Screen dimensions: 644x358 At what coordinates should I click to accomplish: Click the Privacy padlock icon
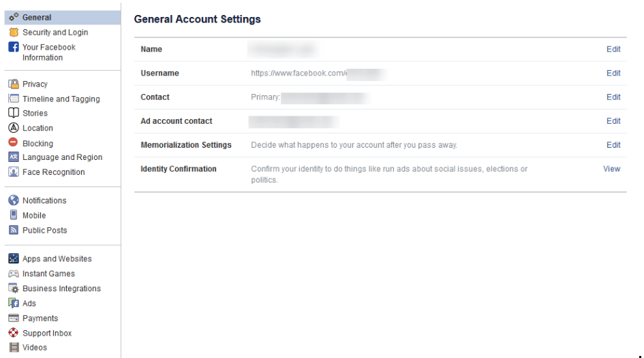[14, 84]
